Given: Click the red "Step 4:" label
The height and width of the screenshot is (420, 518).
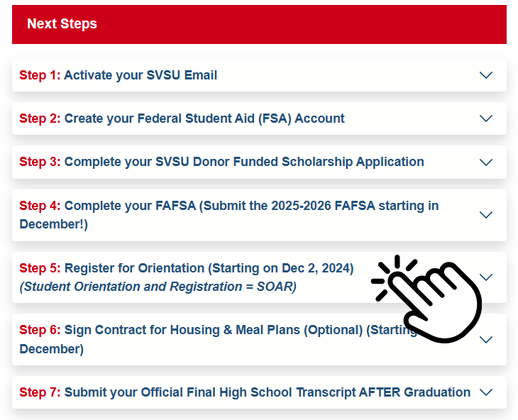Looking at the screenshot, I should (40, 206).
